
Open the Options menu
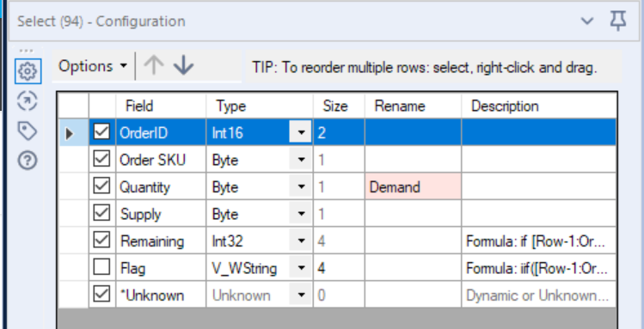[93, 66]
